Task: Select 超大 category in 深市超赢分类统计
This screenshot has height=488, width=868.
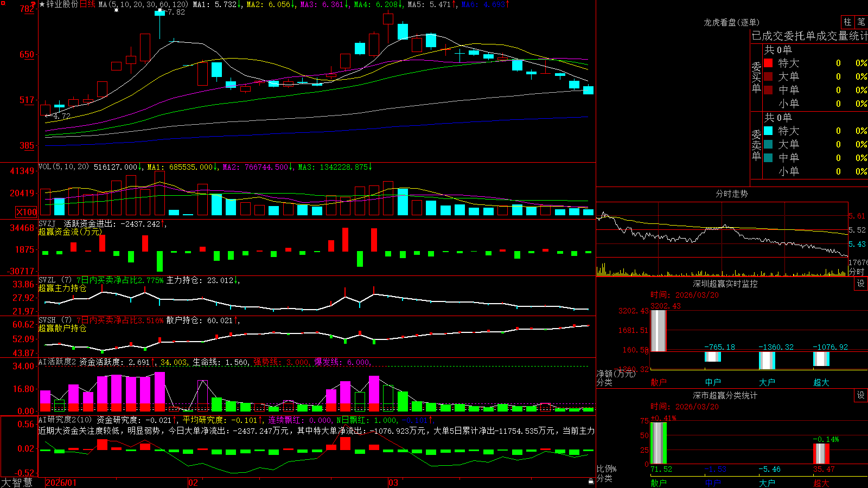Action: 821,483
